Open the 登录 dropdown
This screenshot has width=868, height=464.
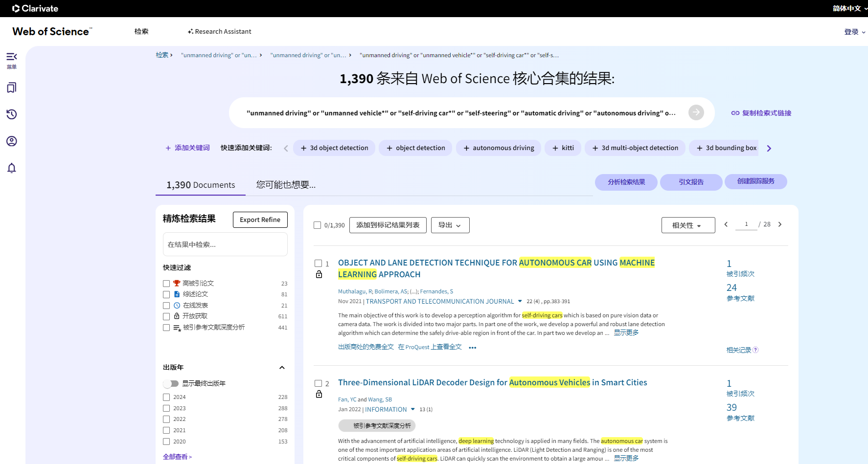point(855,32)
